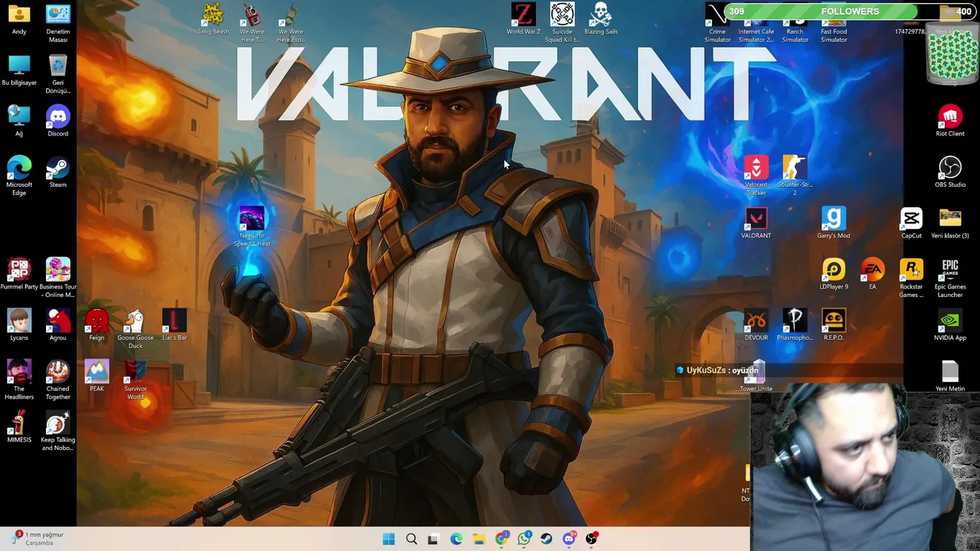This screenshot has width=980, height=551.
Task: Open the Windows Start menu
Action: coord(388,539)
